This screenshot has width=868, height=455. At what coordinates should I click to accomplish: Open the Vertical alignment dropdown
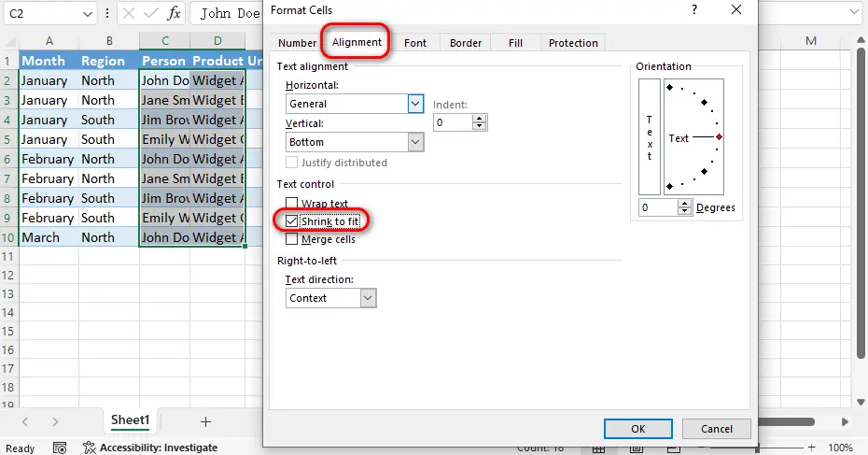click(415, 142)
